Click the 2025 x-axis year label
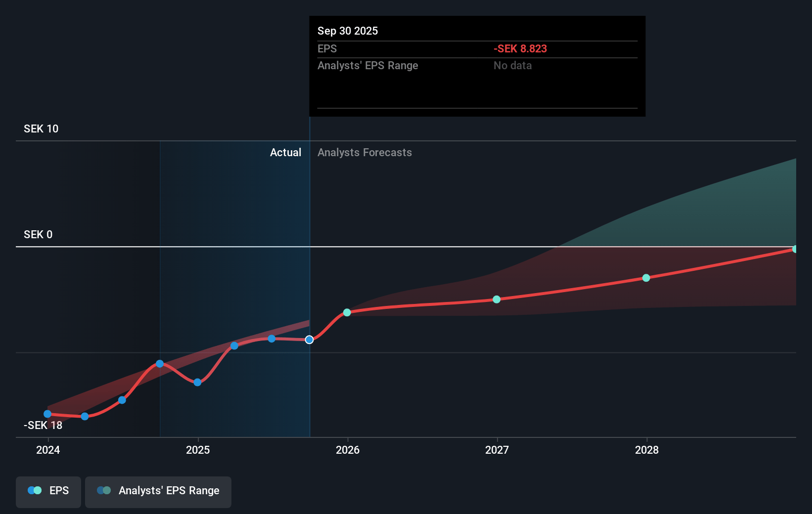Screen dimensions: 812x514 [198, 450]
